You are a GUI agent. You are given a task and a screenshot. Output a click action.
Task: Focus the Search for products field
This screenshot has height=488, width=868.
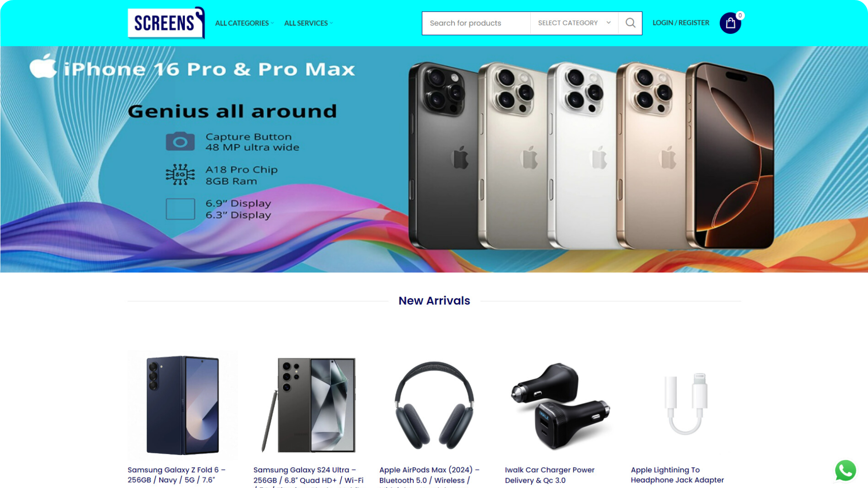coord(476,23)
